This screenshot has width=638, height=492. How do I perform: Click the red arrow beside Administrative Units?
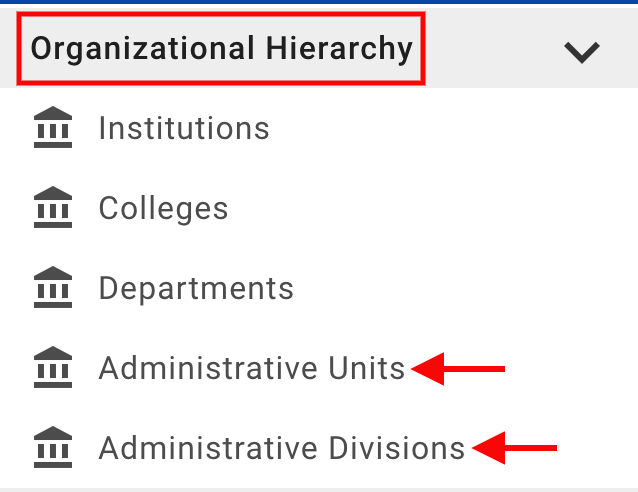tap(459, 369)
